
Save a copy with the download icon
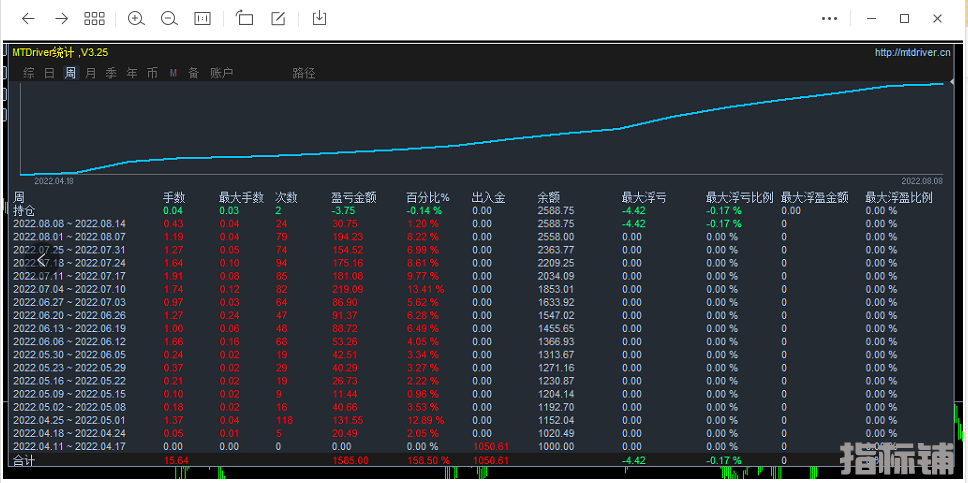(320, 18)
